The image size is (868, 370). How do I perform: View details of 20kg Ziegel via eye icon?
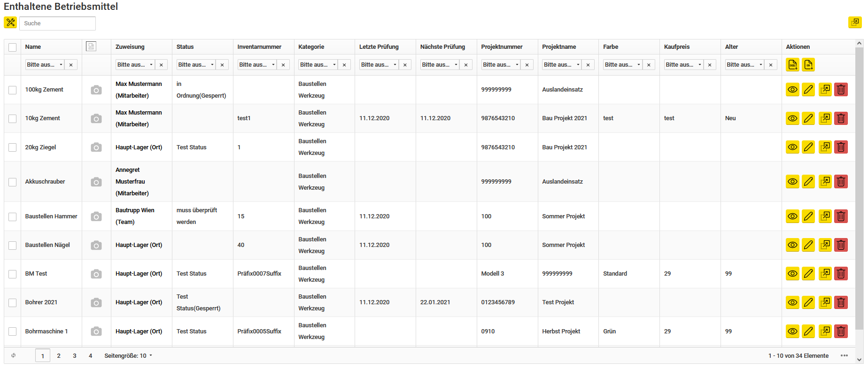coord(793,147)
